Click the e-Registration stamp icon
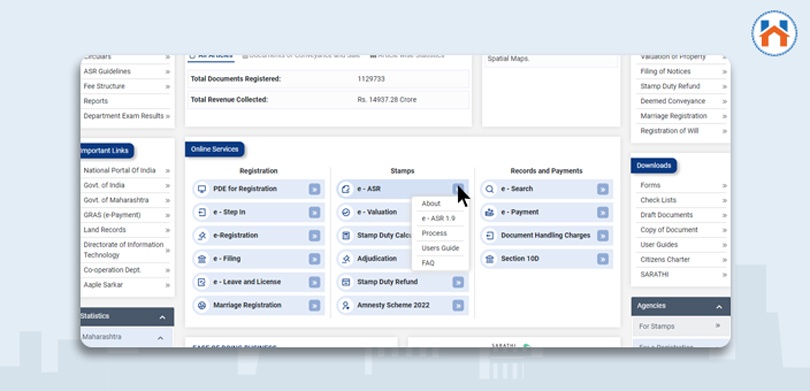 pos(201,236)
